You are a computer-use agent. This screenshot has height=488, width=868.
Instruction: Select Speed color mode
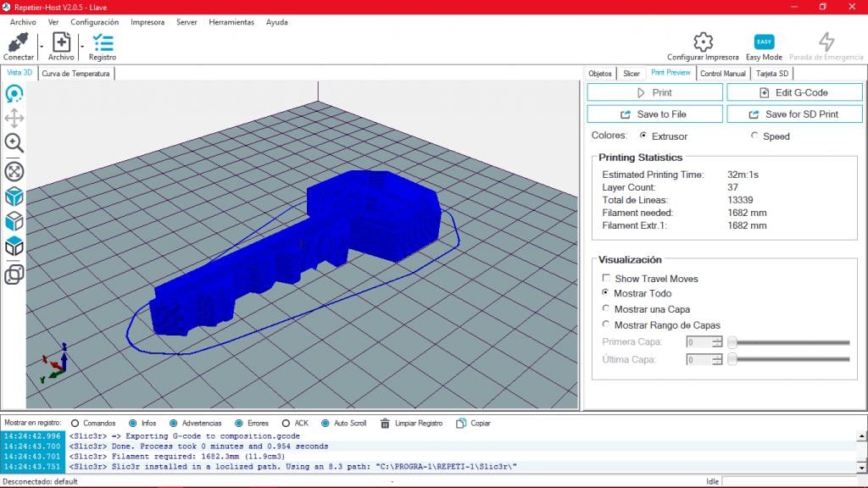click(x=754, y=136)
